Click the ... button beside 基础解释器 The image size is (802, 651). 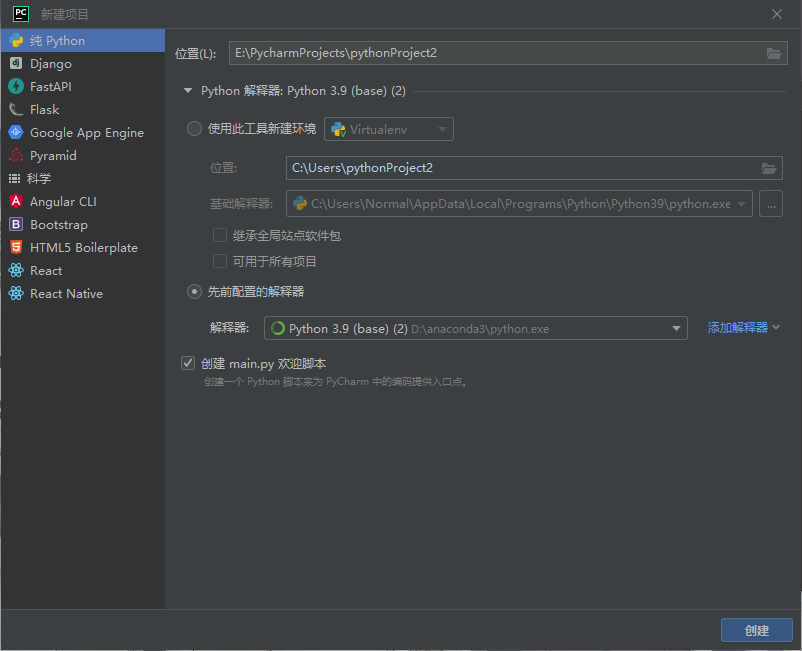click(x=771, y=204)
